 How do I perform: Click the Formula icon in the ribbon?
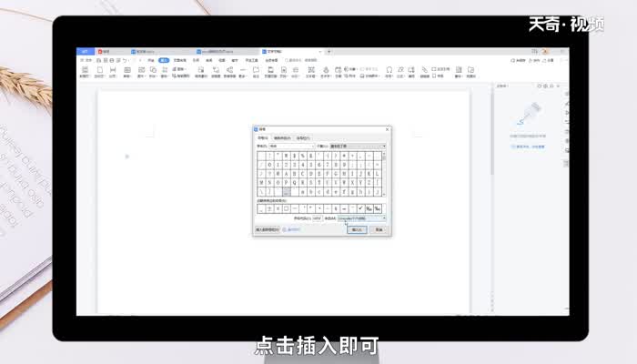[400, 71]
